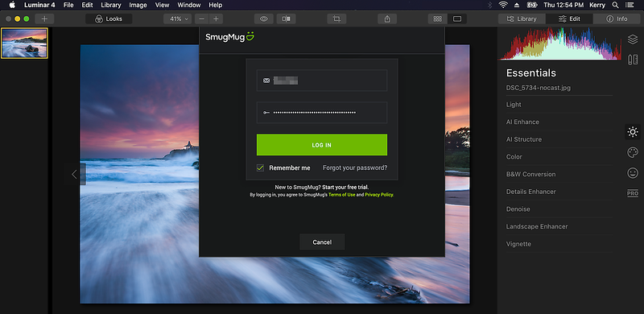
Task: Expand the Color tool
Action: coord(559,157)
